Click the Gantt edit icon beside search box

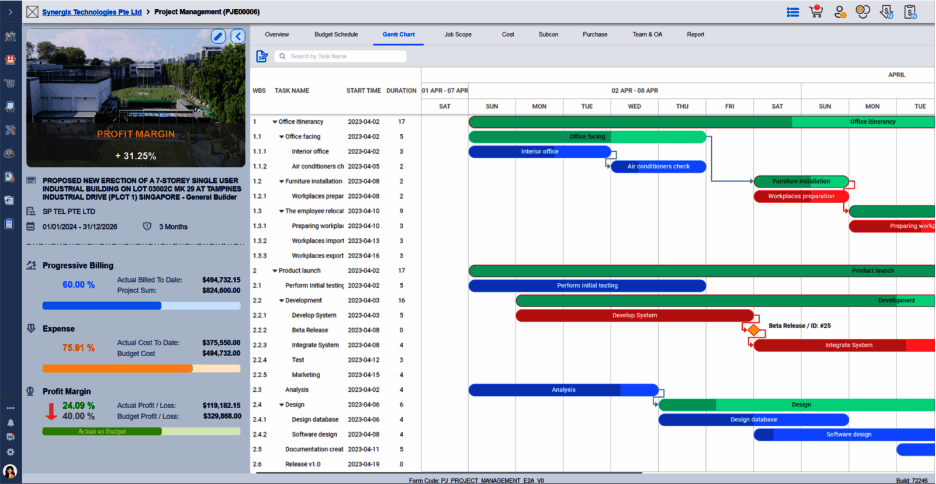tap(261, 56)
